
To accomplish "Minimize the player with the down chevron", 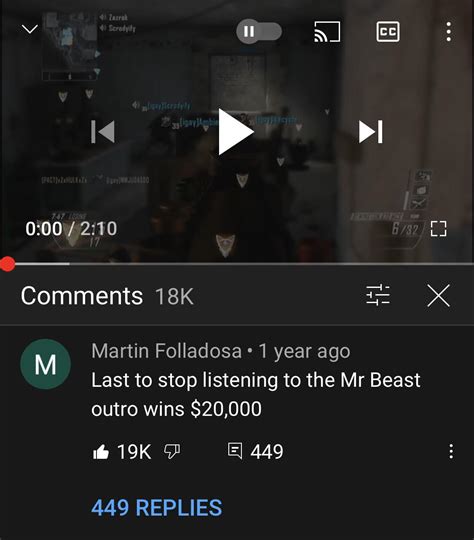I will tap(30, 29).
